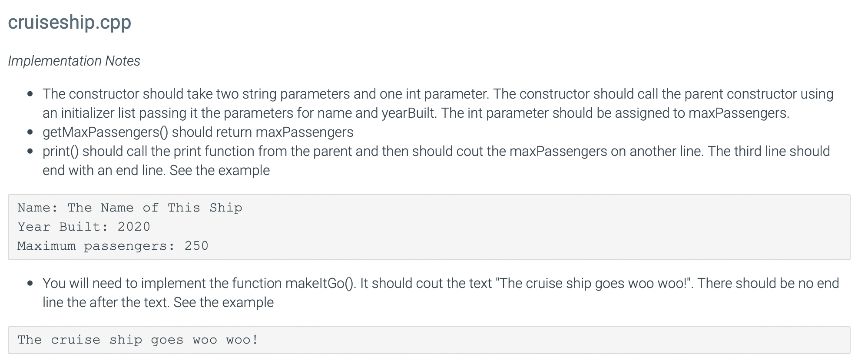Click the cruiseship.cpp heading

point(70,22)
